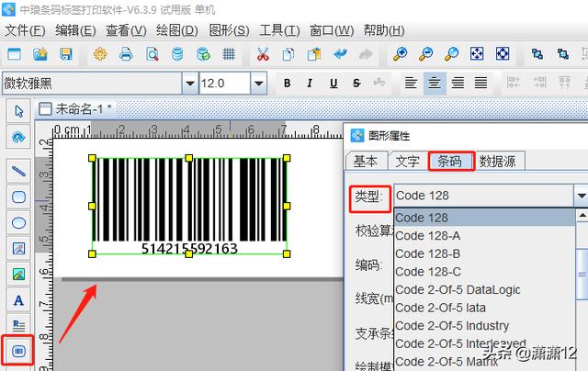Select the barcode object on canvas
This screenshot has height=371, width=588.
click(189, 206)
